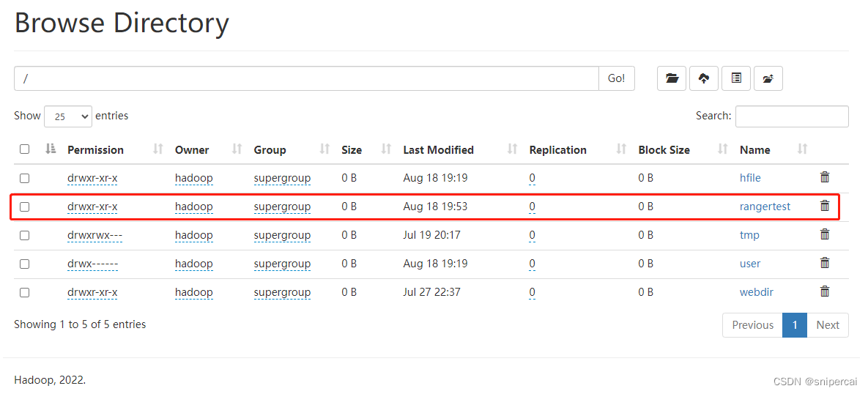
Task: Click owner hadoop in the tmp row
Action: tap(194, 235)
